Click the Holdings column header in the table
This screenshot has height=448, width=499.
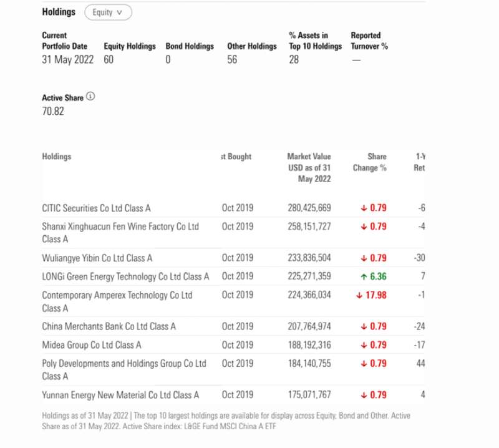tap(57, 157)
